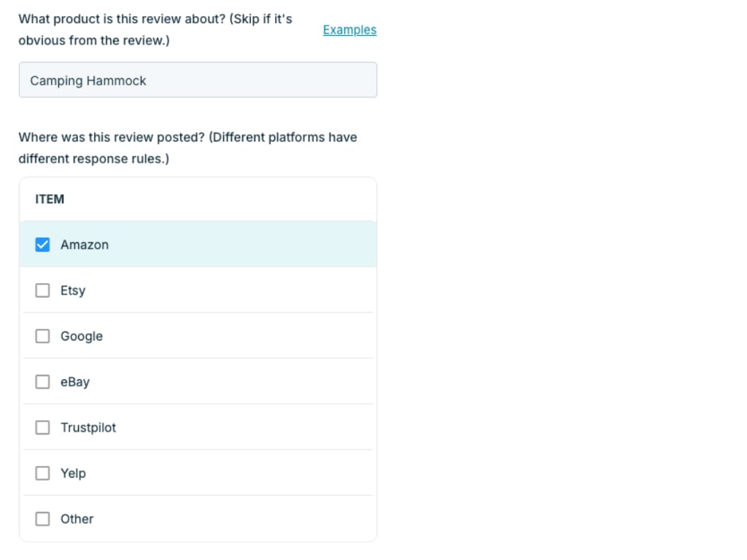
Task: Choose the Google label text
Action: (82, 336)
